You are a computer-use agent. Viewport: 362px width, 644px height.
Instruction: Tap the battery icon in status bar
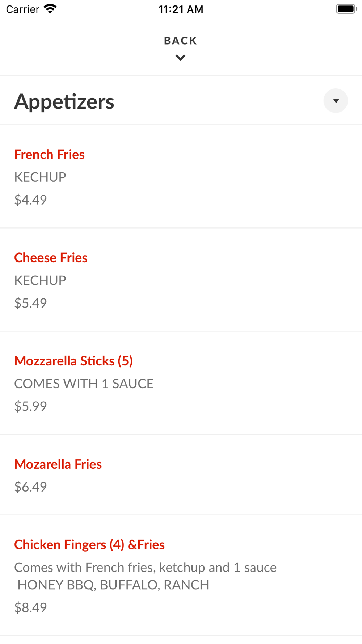[346, 9]
